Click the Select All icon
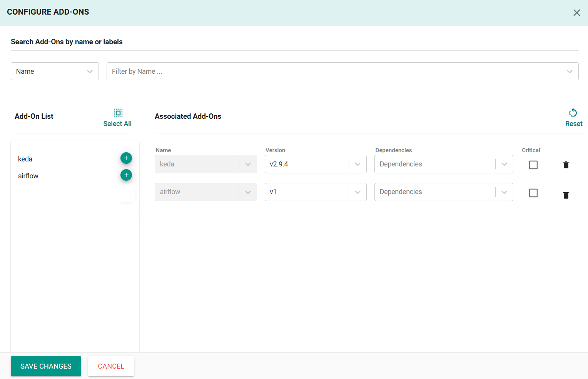Viewport: 588px width, 379px height. [118, 113]
